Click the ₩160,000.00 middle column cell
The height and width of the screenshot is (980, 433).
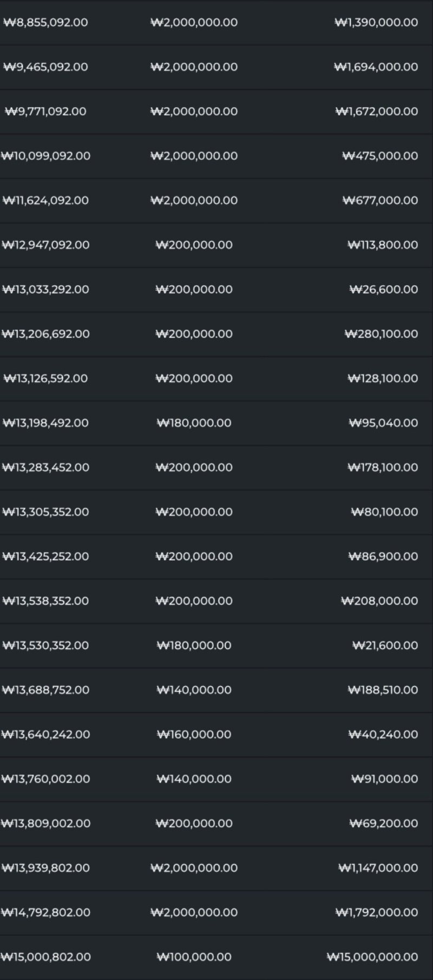pos(194,734)
